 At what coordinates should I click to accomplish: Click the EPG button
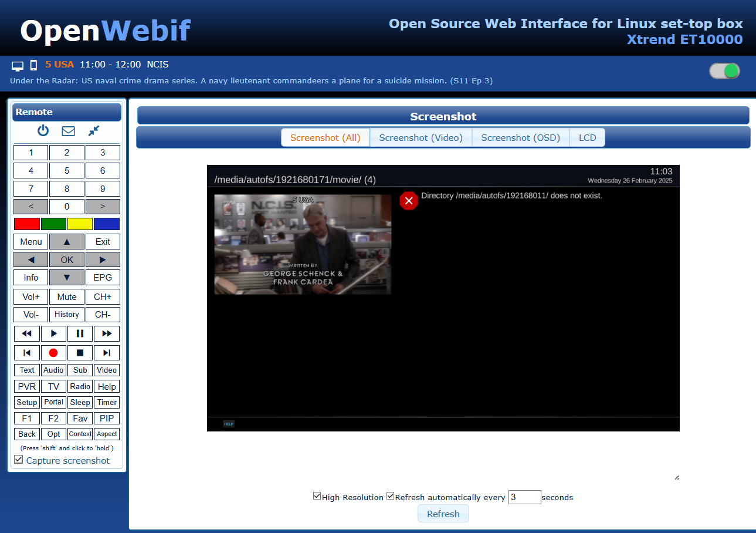point(103,278)
